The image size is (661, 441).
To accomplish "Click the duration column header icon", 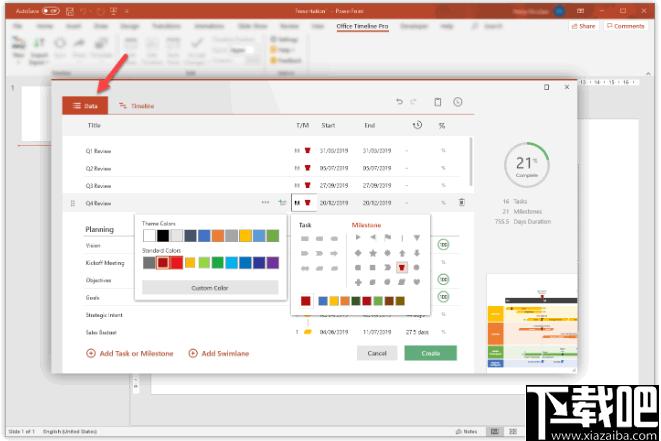I will pyautogui.click(x=417, y=125).
